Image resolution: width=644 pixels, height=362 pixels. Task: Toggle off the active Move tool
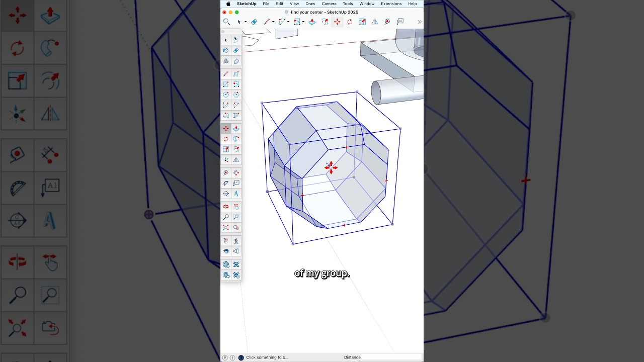336,22
